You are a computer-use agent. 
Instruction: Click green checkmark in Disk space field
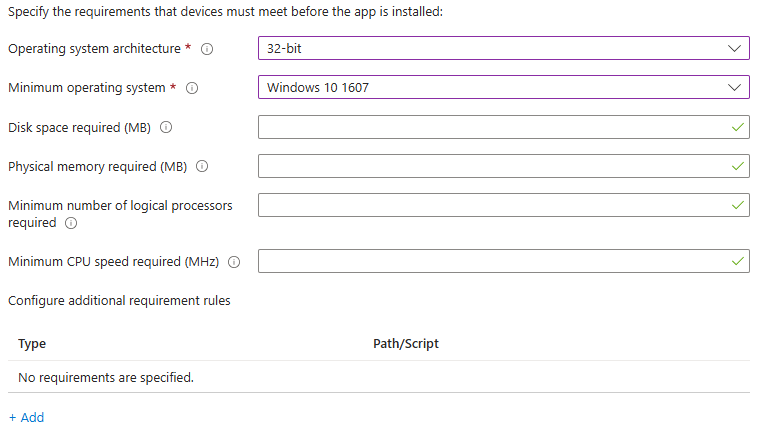pyautogui.click(x=738, y=127)
